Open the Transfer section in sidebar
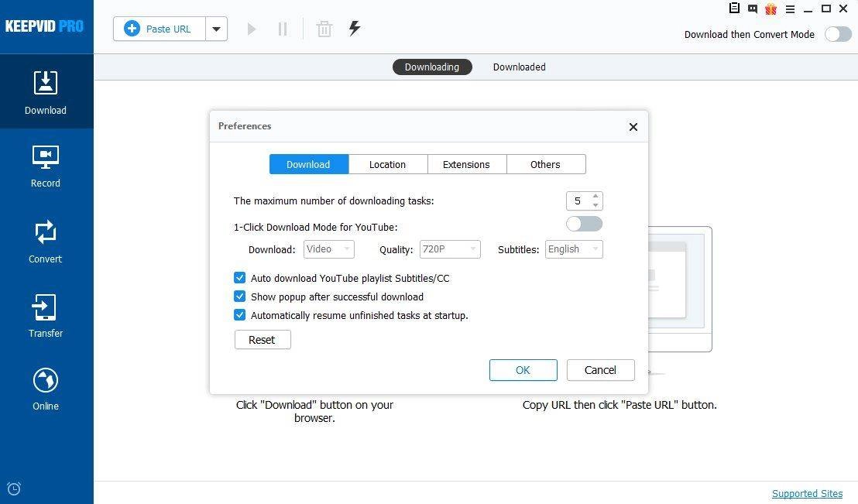 pyautogui.click(x=46, y=317)
